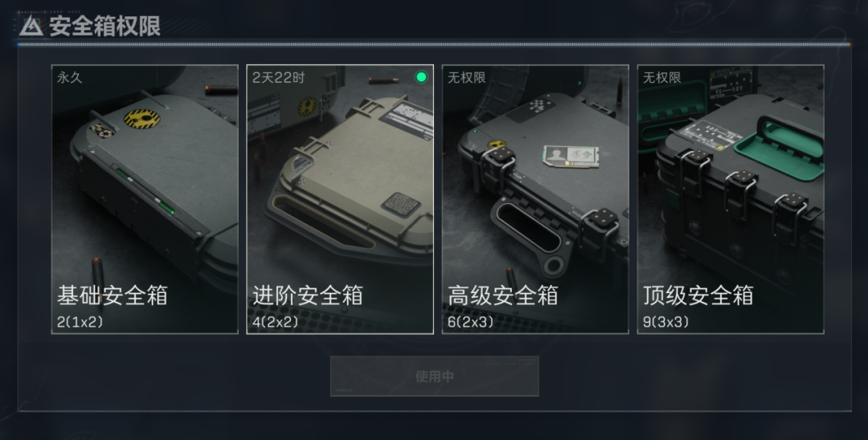Screen dimensions: 868x440
Task: Click the 2天22时 remaining time label
Action: pos(278,77)
